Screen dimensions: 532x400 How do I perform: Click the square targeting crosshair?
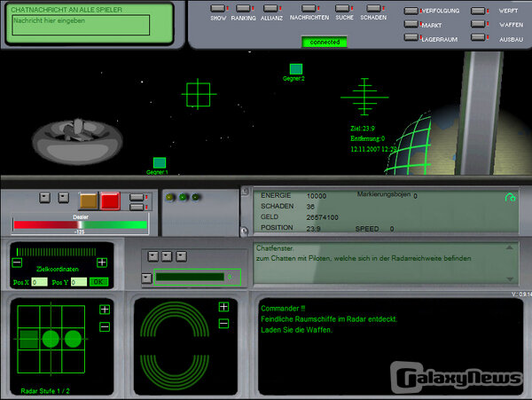198,94
